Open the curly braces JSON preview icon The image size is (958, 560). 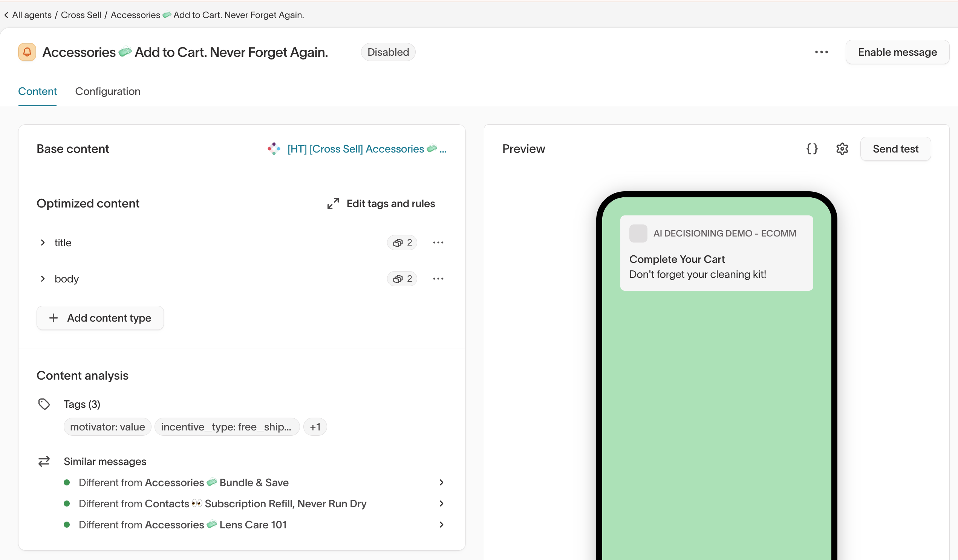(x=812, y=148)
